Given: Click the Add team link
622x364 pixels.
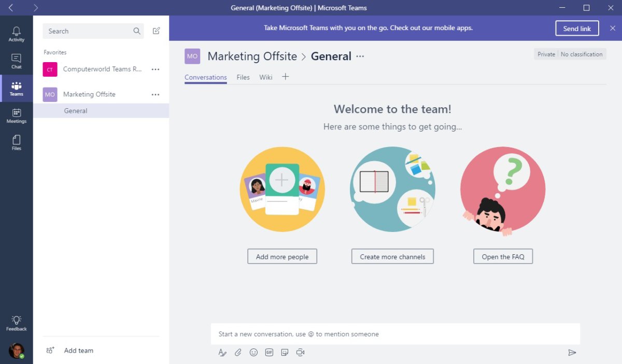Looking at the screenshot, I should tap(79, 351).
